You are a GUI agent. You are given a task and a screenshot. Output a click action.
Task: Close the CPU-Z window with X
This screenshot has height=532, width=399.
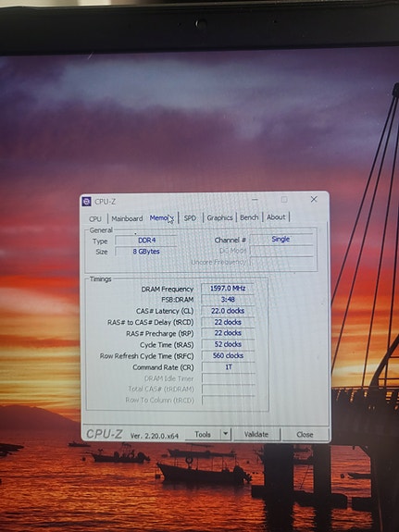coord(314,199)
